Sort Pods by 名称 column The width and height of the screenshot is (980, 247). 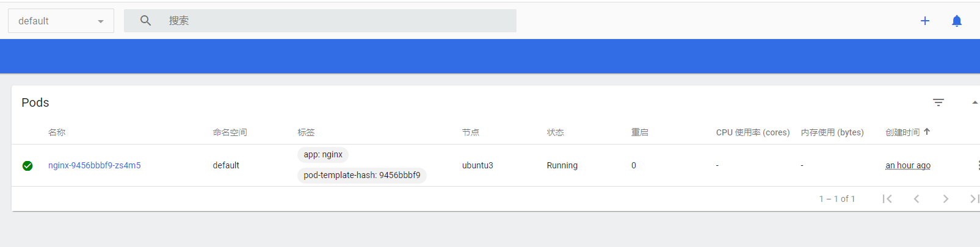(57, 132)
